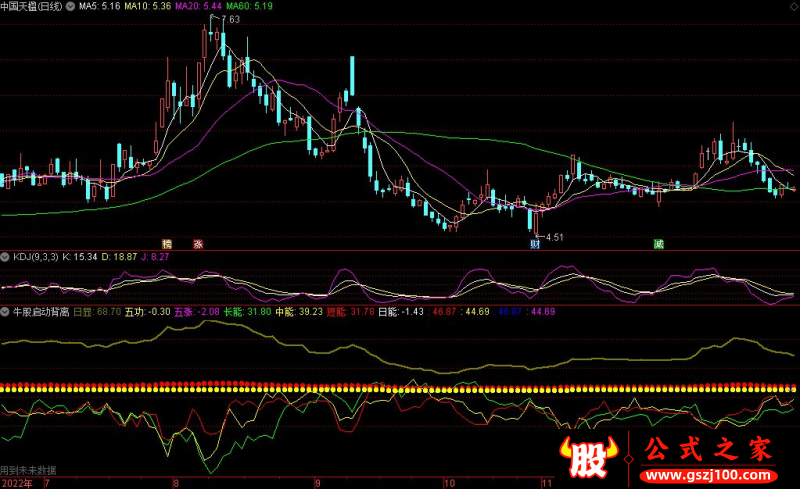Open the 牛股启动背离 indicator circle button

point(5,312)
